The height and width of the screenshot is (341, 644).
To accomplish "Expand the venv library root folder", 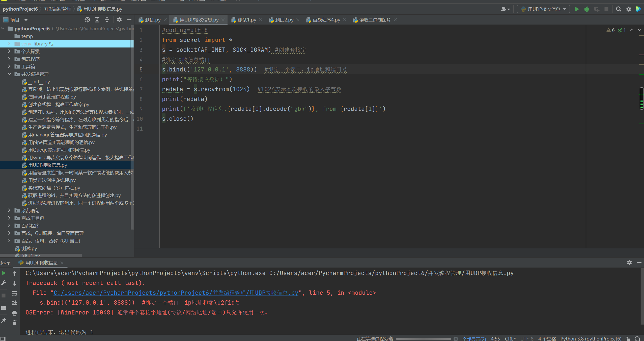I will (x=9, y=44).
